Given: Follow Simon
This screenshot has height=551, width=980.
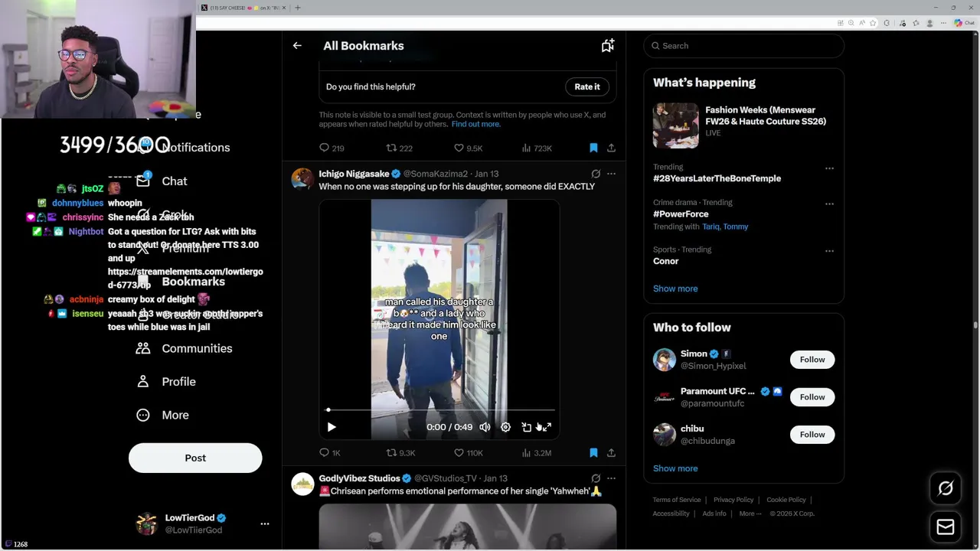Looking at the screenshot, I should [812, 360].
